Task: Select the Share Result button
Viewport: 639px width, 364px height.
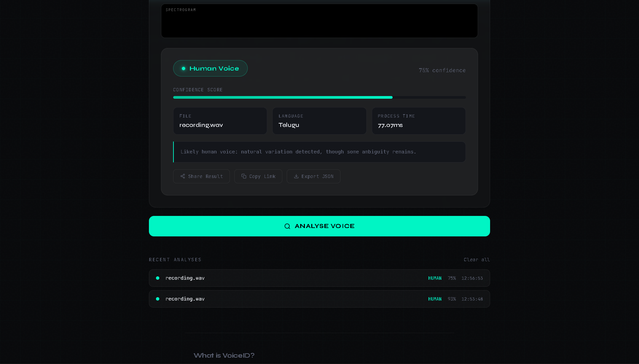Action: (201, 176)
